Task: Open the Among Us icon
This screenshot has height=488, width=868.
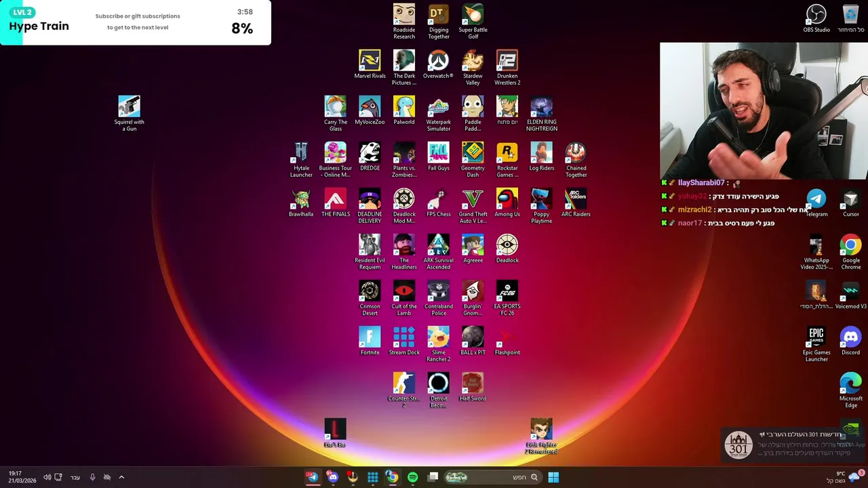Action: pyautogui.click(x=507, y=202)
